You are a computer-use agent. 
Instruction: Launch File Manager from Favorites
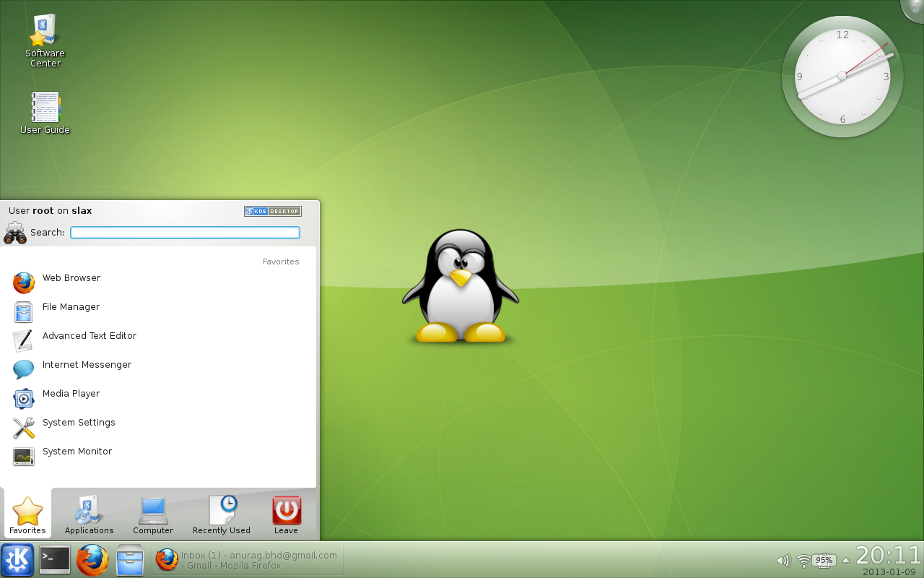pyautogui.click(x=71, y=308)
